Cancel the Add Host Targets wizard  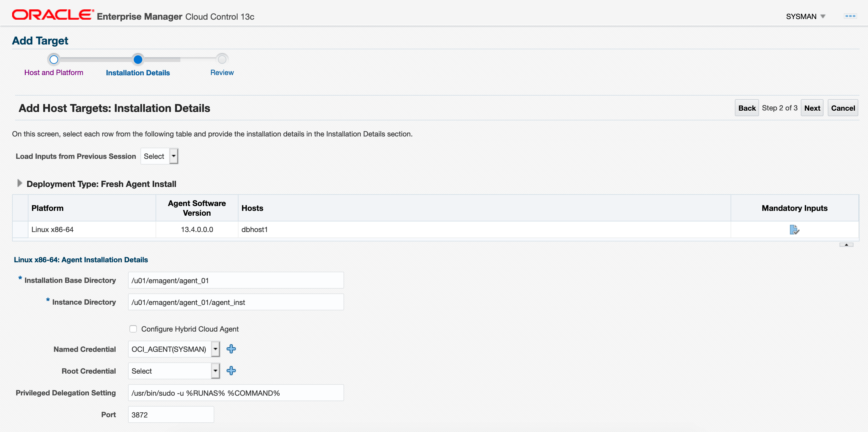tap(843, 108)
